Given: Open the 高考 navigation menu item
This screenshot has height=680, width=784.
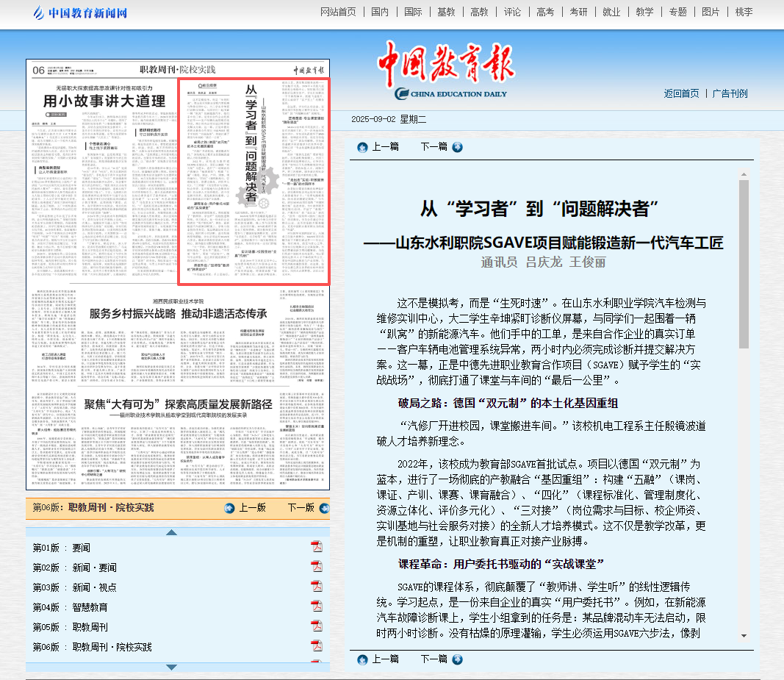Looking at the screenshot, I should coord(545,12).
